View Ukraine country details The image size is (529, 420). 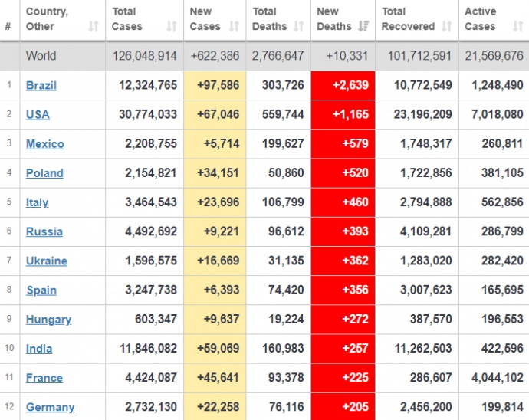tap(47, 261)
